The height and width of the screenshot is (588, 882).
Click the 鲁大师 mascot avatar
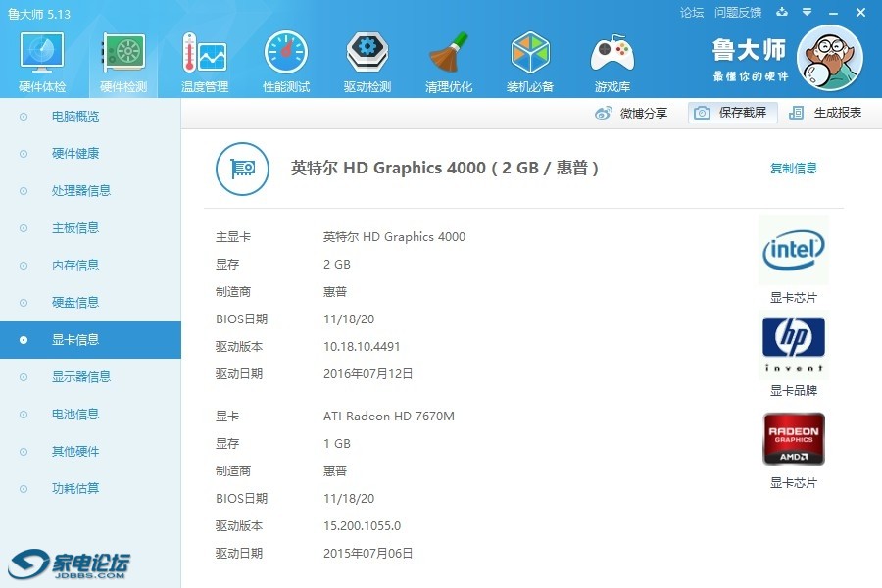click(x=830, y=58)
